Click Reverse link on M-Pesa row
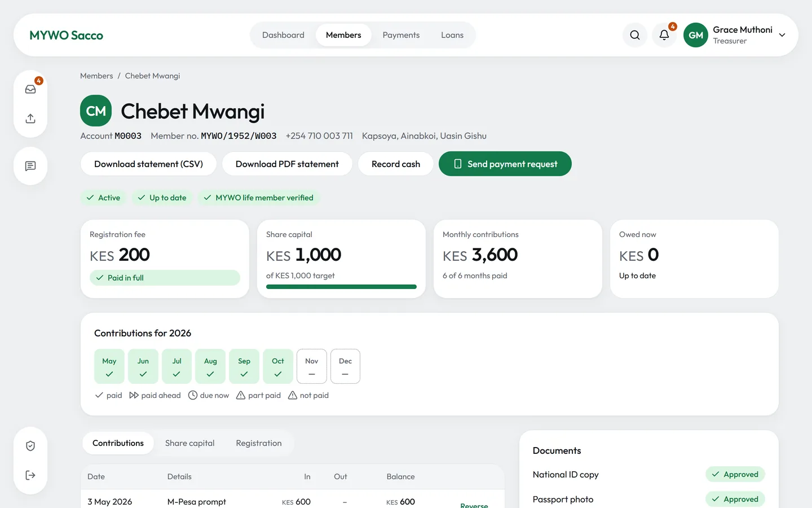 [474, 505]
